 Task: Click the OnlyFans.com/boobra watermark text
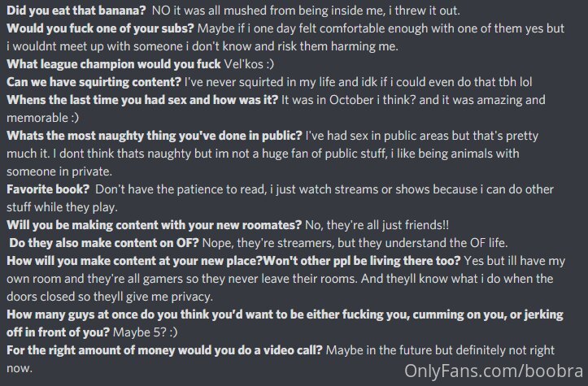point(494,371)
